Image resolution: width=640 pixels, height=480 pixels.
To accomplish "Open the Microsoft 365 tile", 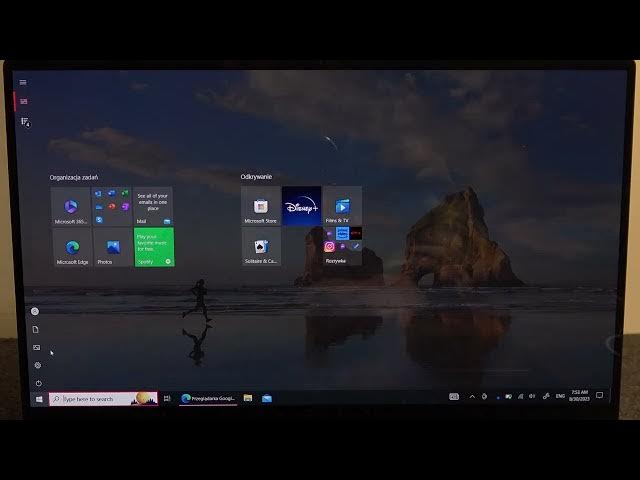I will (71, 206).
